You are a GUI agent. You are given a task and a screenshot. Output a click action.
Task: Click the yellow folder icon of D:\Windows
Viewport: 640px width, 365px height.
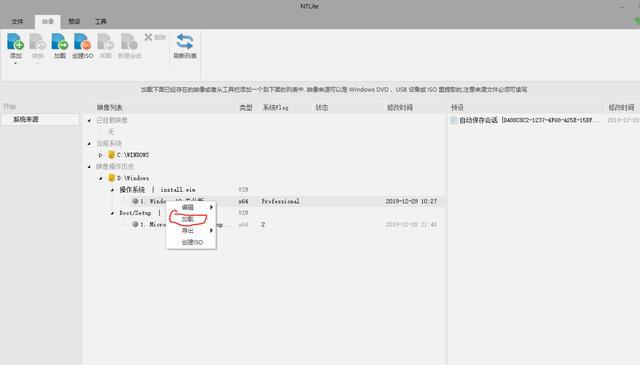[111, 178]
